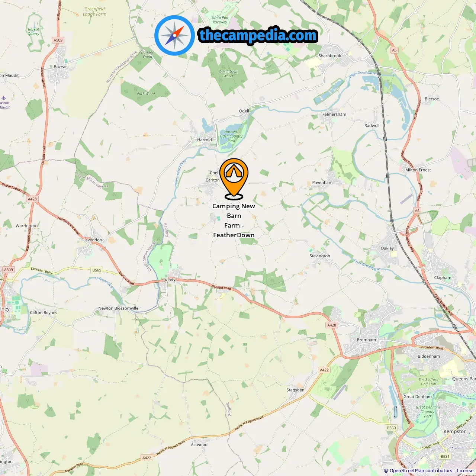Viewport: 476px width, 476px height.
Task: Click the A422 road shield near Stagsden
Action: 324,370
